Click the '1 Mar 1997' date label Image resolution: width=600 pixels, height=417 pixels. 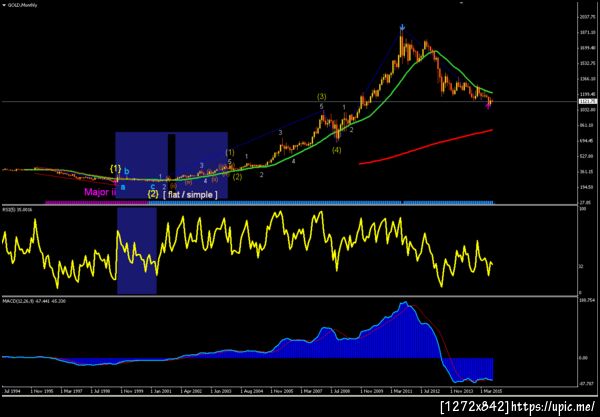pyautogui.click(x=72, y=391)
